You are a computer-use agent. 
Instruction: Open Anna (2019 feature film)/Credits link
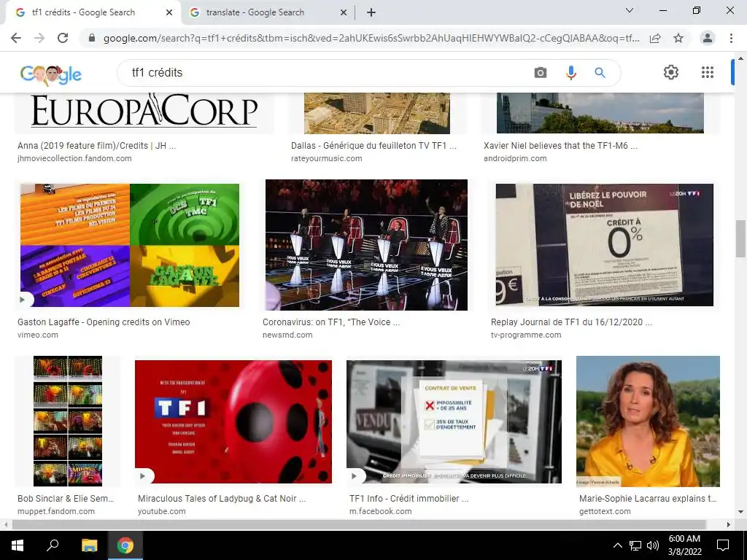point(97,146)
